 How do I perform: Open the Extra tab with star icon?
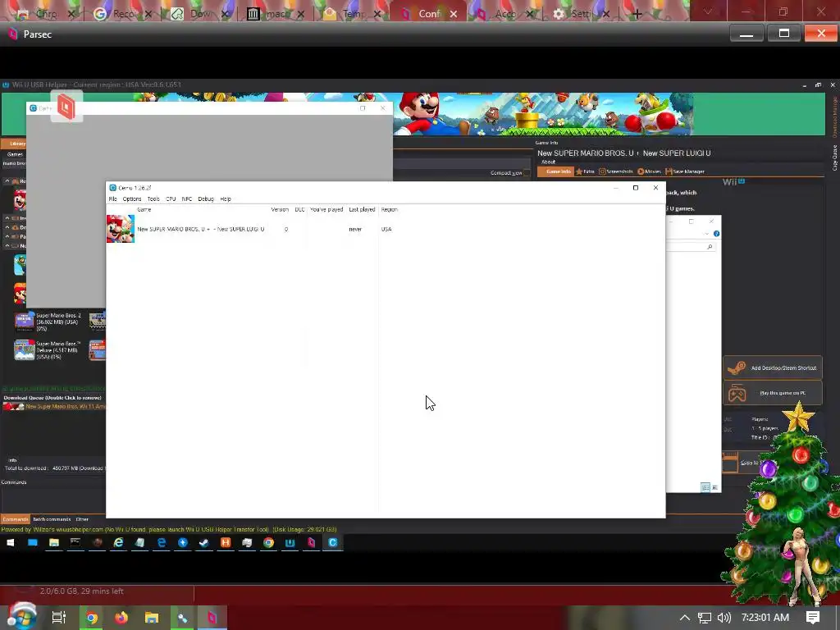point(585,171)
